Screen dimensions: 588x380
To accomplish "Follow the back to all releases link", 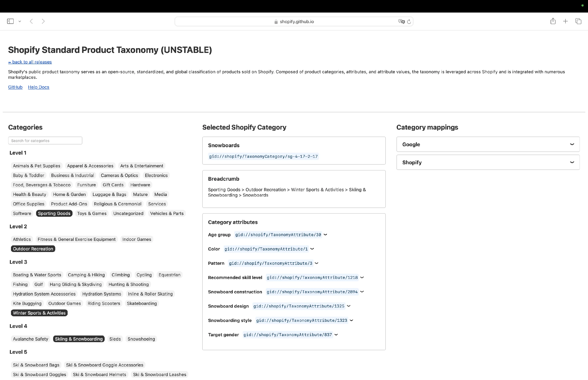I will coord(30,62).
